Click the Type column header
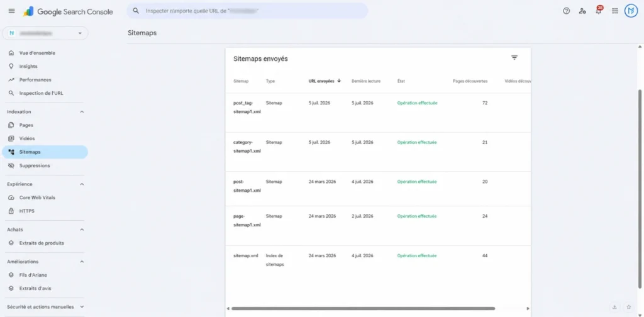The width and height of the screenshot is (644, 317). pos(270,81)
